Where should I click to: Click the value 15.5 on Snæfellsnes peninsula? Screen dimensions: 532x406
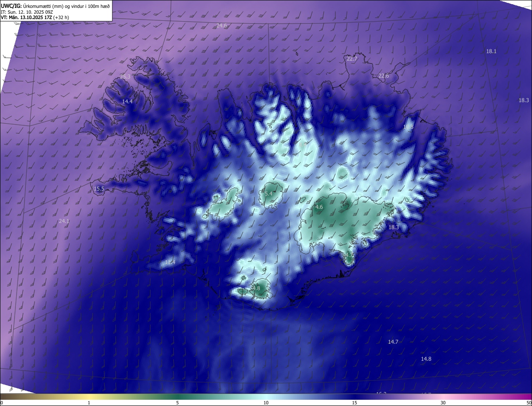(99, 188)
